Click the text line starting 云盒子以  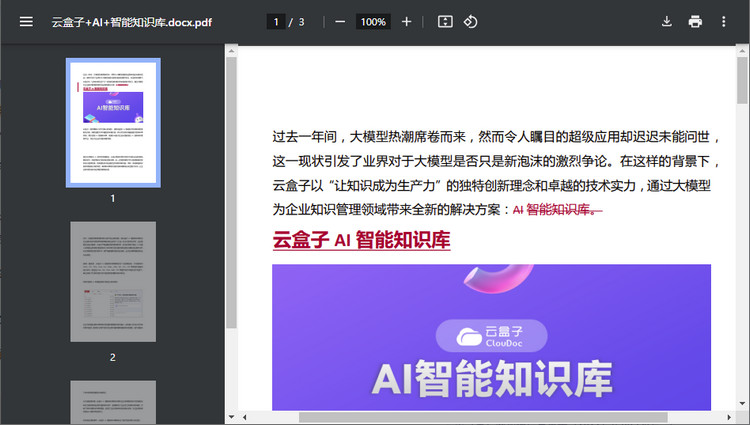coord(492,185)
